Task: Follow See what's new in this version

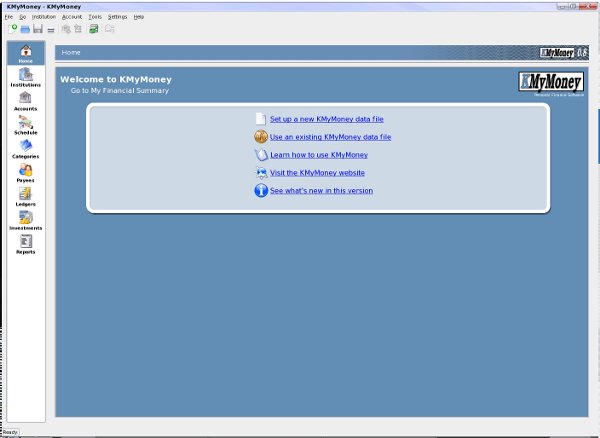Action: [321, 191]
